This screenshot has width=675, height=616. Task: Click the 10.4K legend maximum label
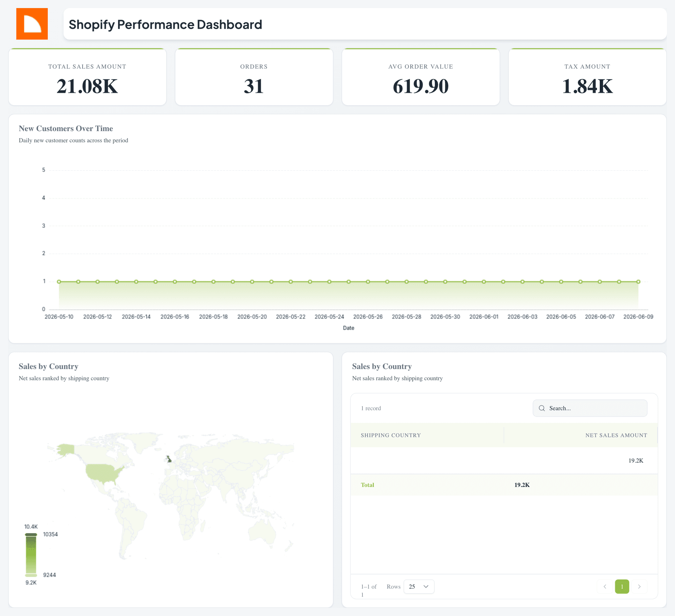[x=31, y=527]
